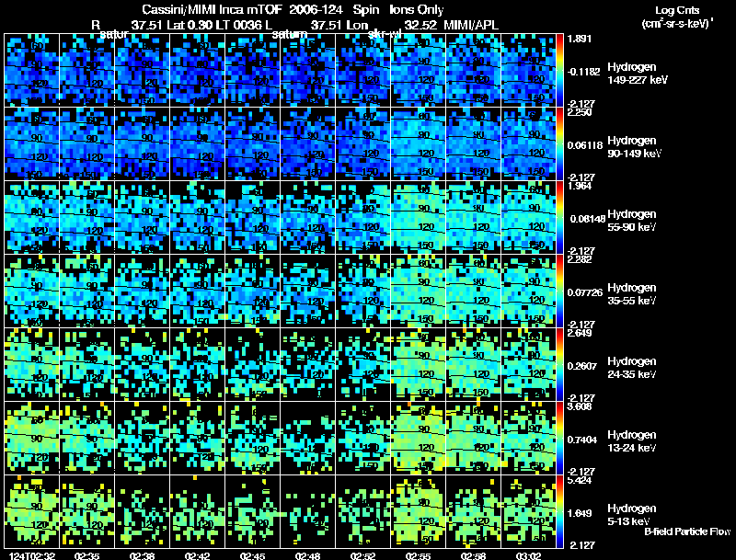Click the 'B-field Particle Flow' label
This screenshot has height=560, width=736.
[687, 531]
